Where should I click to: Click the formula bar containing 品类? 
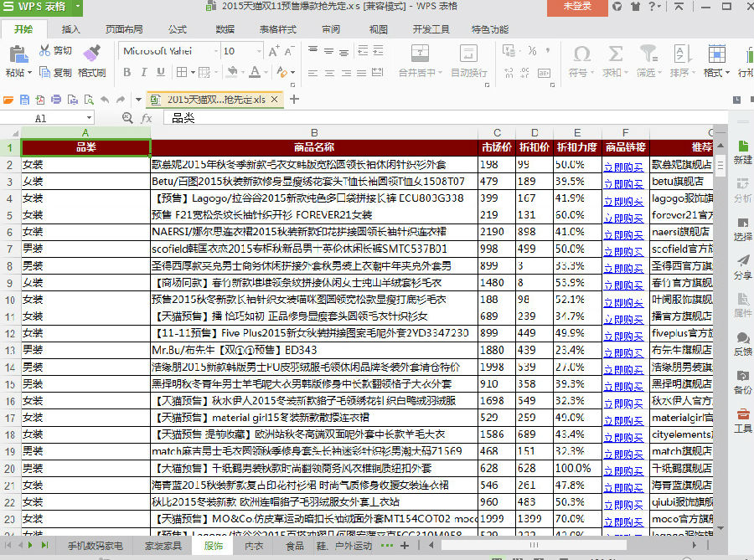point(445,118)
